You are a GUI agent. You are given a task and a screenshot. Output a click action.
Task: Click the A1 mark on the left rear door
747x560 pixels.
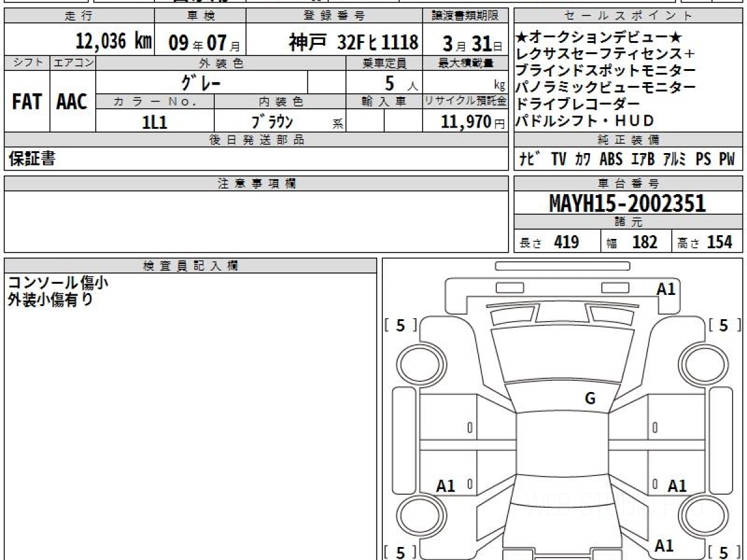pyautogui.click(x=446, y=486)
